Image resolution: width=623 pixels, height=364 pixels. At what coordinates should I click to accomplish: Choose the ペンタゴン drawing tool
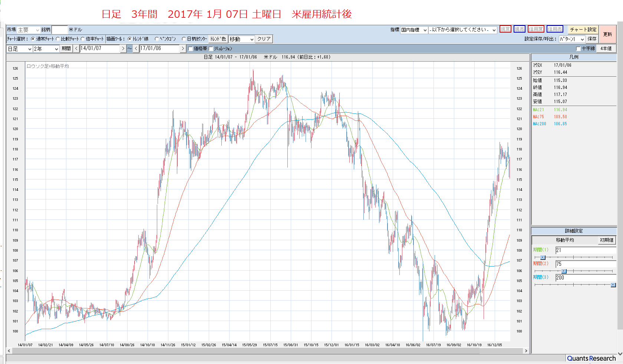(x=156, y=39)
